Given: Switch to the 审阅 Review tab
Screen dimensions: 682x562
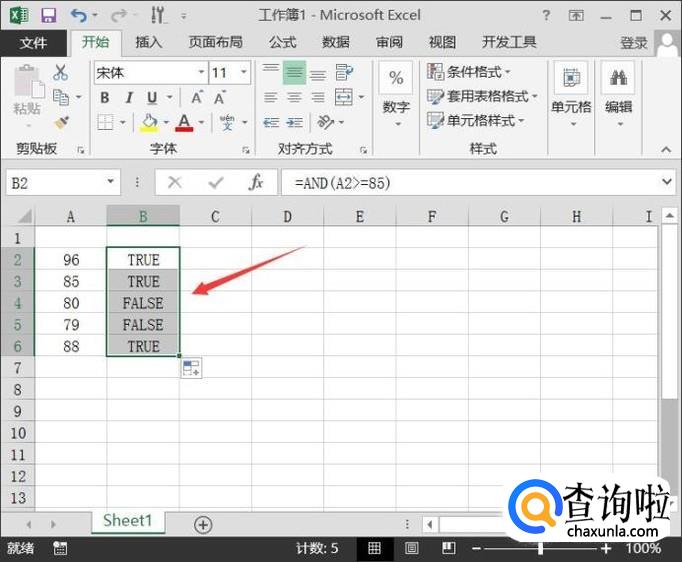Looking at the screenshot, I should (x=389, y=42).
